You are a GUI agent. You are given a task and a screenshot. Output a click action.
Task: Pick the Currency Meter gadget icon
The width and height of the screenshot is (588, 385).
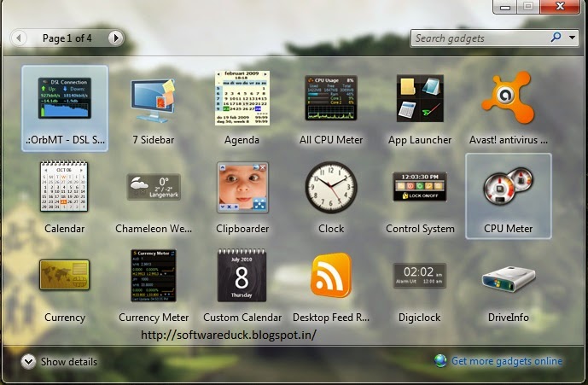tap(154, 276)
